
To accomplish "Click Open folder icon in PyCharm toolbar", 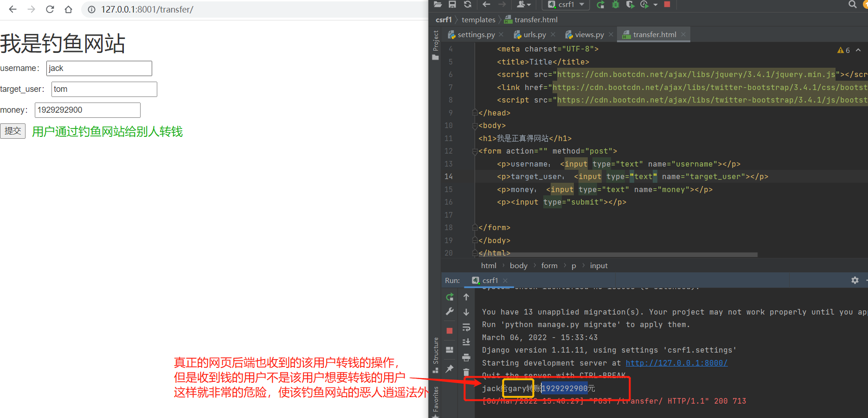I will point(437,5).
